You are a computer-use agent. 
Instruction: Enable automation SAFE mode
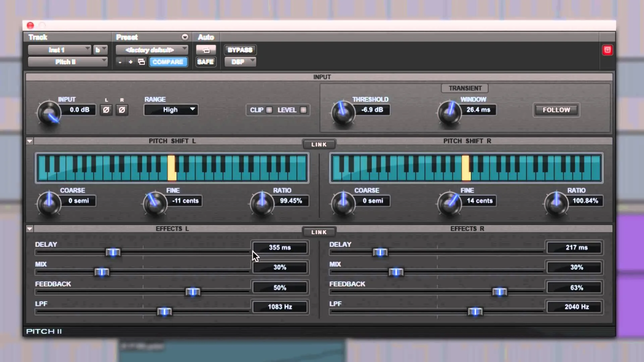(206, 62)
